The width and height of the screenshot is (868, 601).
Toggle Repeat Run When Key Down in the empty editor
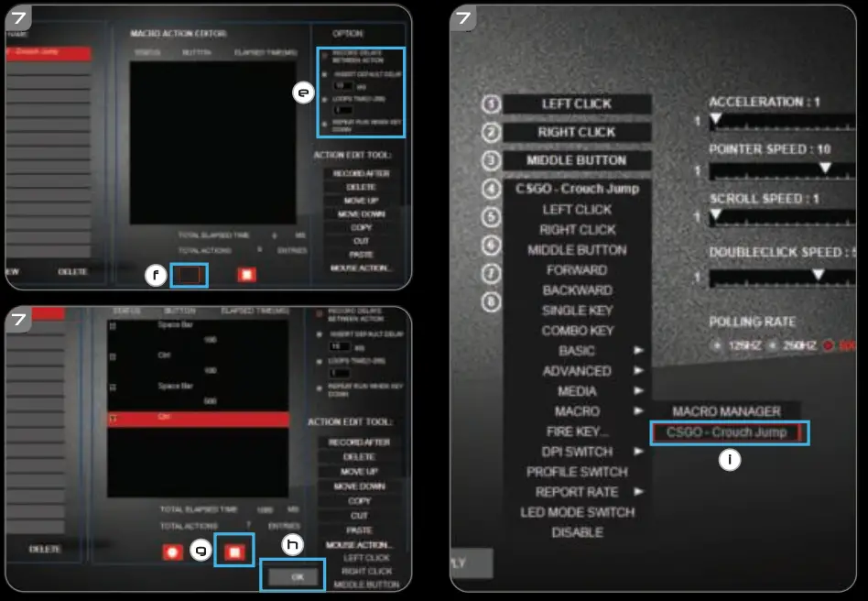tap(325, 125)
